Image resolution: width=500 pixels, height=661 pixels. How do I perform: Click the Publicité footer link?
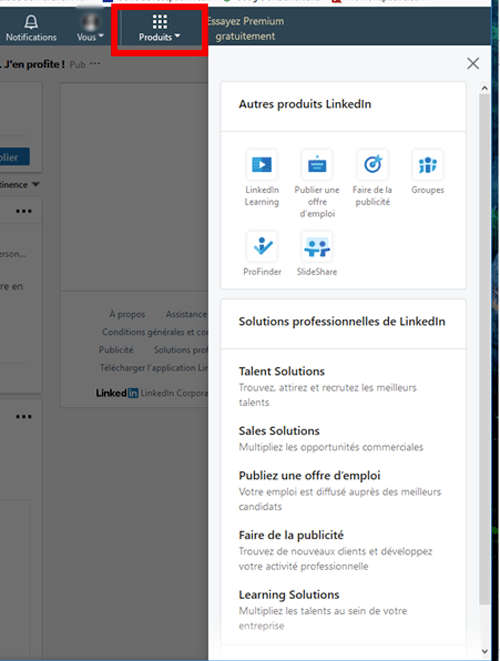coord(116,350)
